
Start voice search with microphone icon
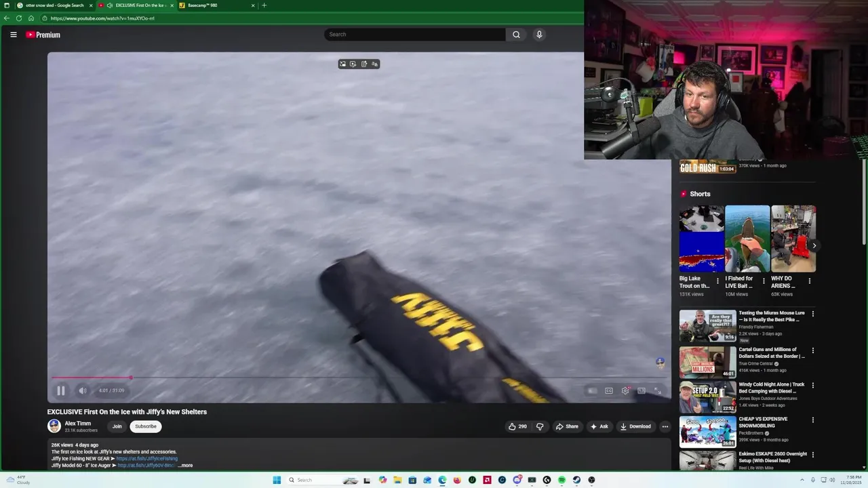click(x=539, y=35)
